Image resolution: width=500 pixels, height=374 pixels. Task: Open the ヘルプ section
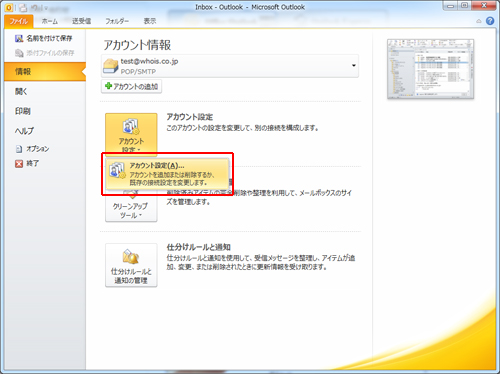24,131
